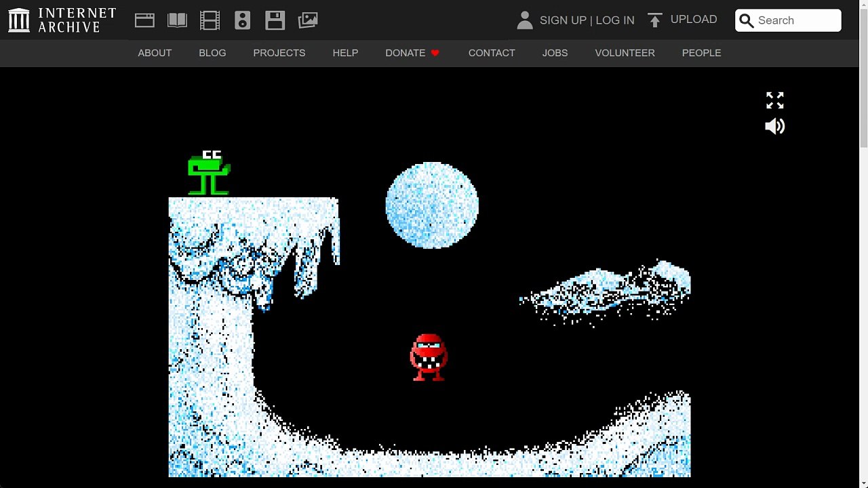Open the Audio speaker icon
Viewport: 868px width, 488px height.
[242, 20]
